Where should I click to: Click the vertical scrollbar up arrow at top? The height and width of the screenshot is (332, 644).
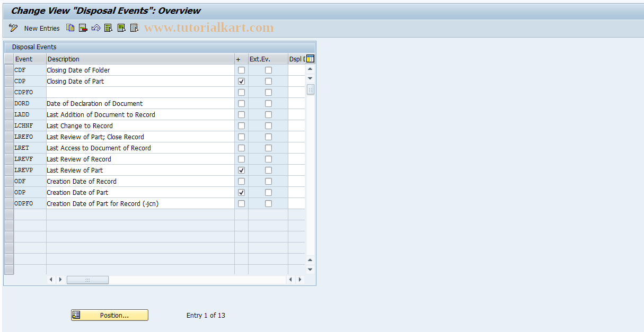point(310,69)
